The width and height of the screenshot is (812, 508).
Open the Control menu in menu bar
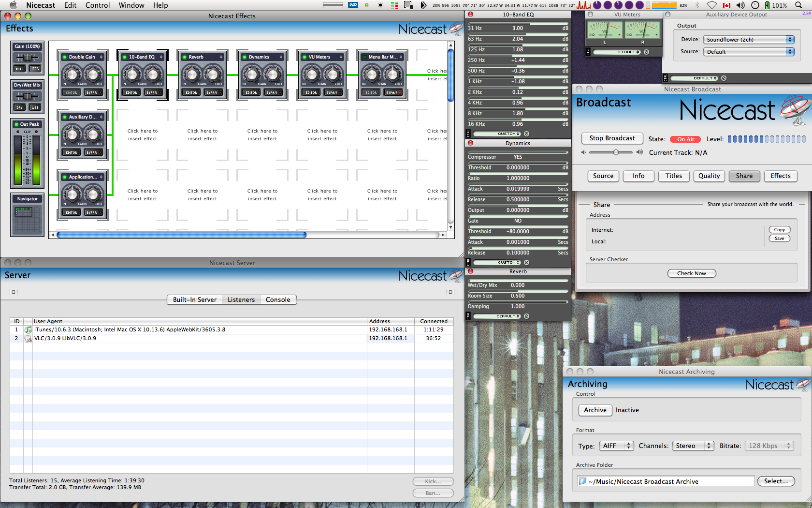98,5
